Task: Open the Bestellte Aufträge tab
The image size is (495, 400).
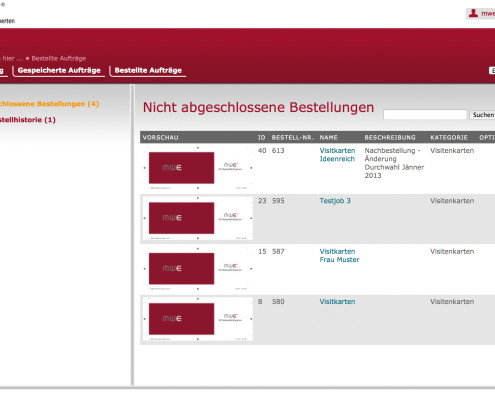Action: click(148, 70)
